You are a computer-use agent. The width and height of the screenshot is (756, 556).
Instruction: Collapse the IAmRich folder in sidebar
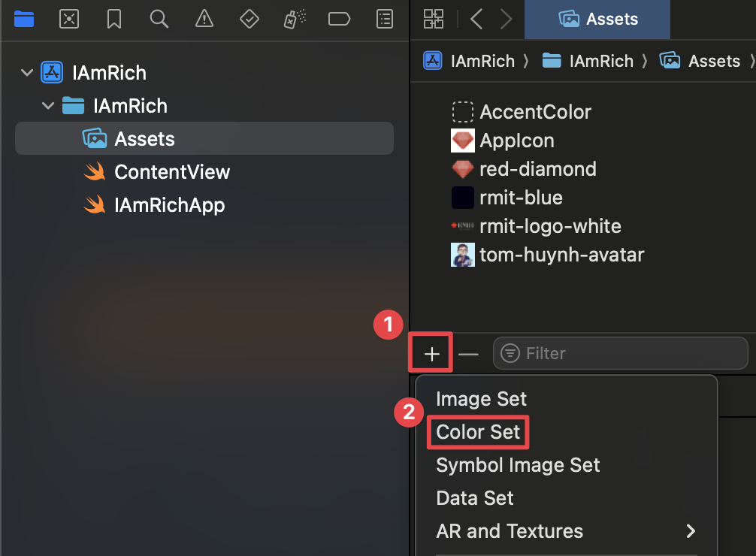[47, 105]
